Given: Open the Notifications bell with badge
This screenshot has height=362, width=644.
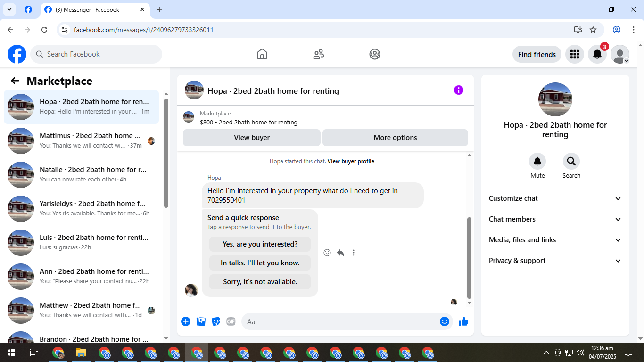Looking at the screenshot, I should [x=597, y=54].
